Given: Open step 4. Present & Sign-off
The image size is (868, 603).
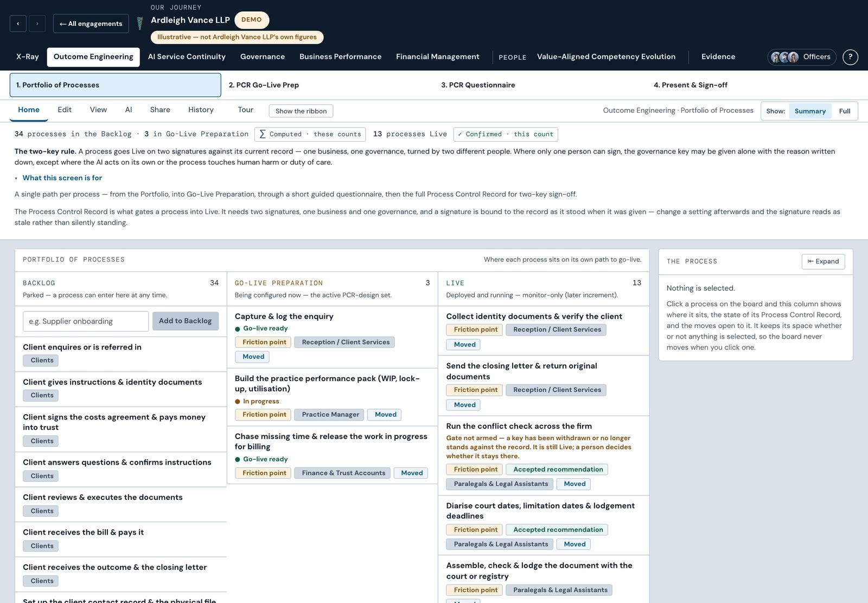Looking at the screenshot, I should point(752,85).
